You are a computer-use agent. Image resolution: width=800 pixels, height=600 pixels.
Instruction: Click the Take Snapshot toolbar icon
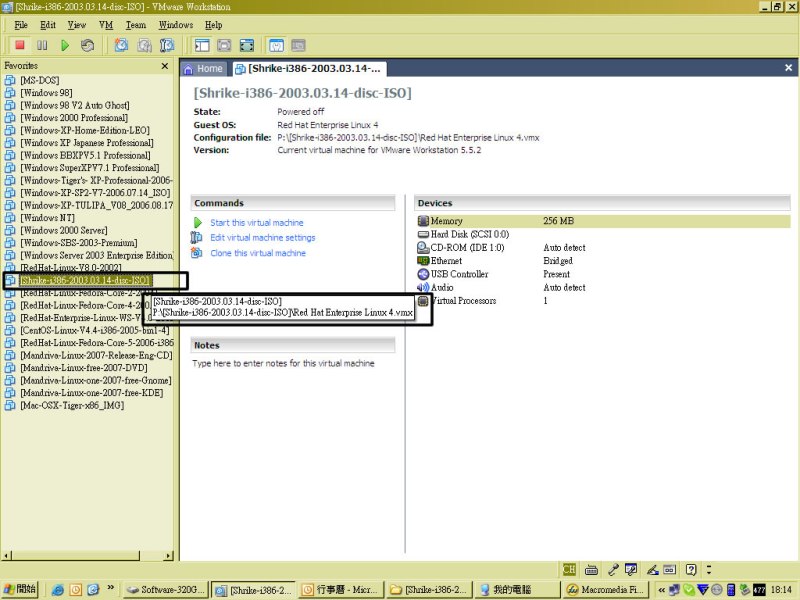[121, 45]
